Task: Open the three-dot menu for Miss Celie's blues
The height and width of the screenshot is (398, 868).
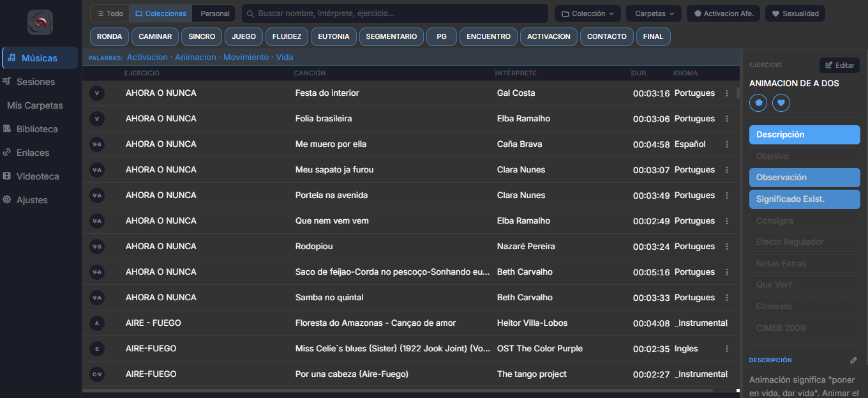Action: coord(727,349)
